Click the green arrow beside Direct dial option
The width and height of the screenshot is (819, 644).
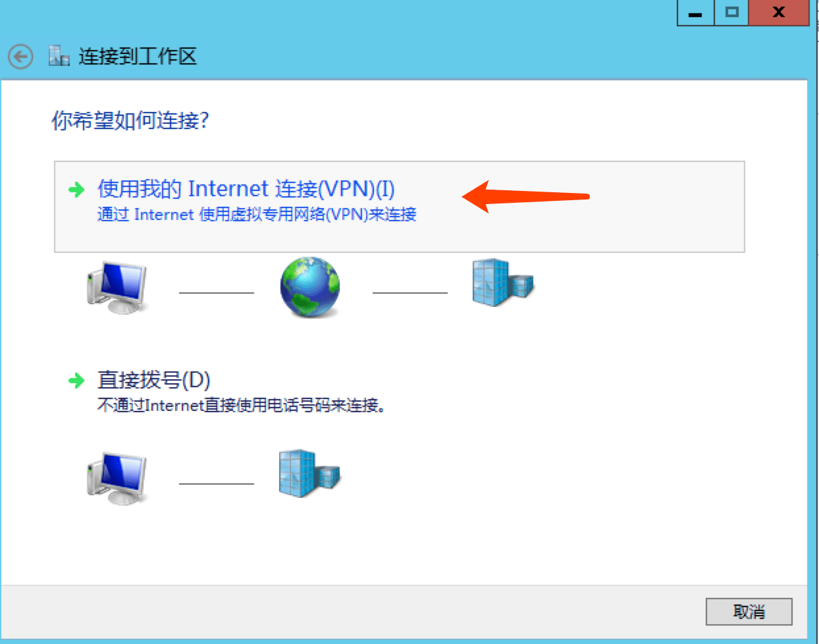coord(76,380)
